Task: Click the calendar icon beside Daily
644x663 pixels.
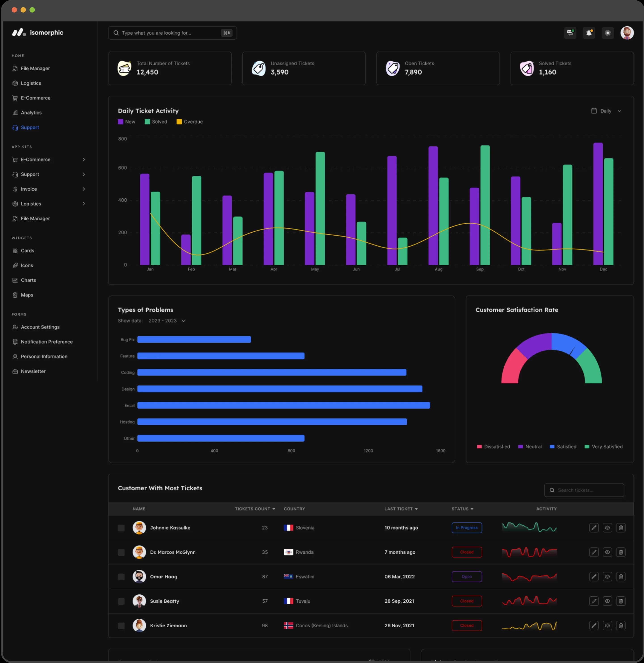Action: [593, 111]
